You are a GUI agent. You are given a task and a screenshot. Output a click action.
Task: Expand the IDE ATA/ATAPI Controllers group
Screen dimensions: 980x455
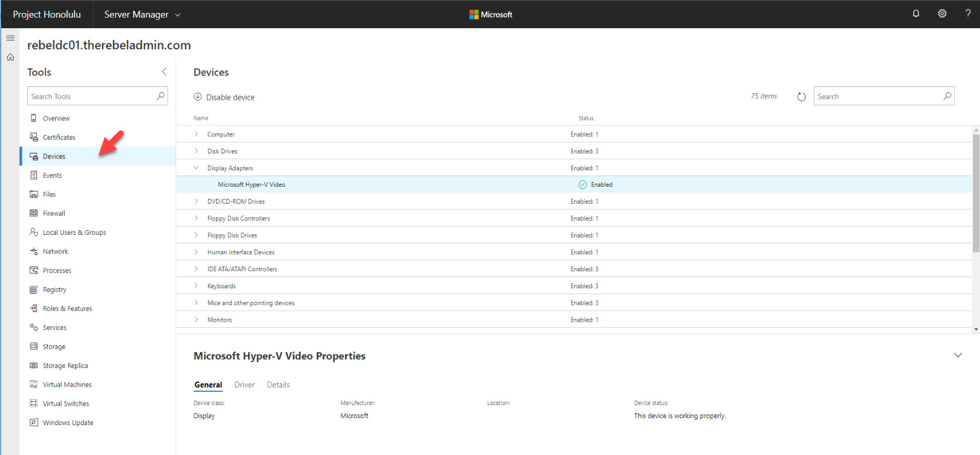[196, 269]
